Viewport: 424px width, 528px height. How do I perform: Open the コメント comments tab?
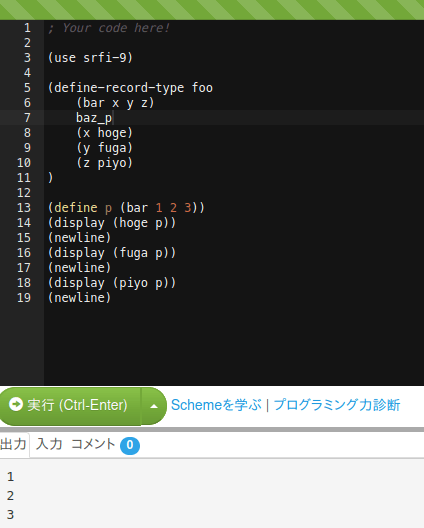(93, 444)
